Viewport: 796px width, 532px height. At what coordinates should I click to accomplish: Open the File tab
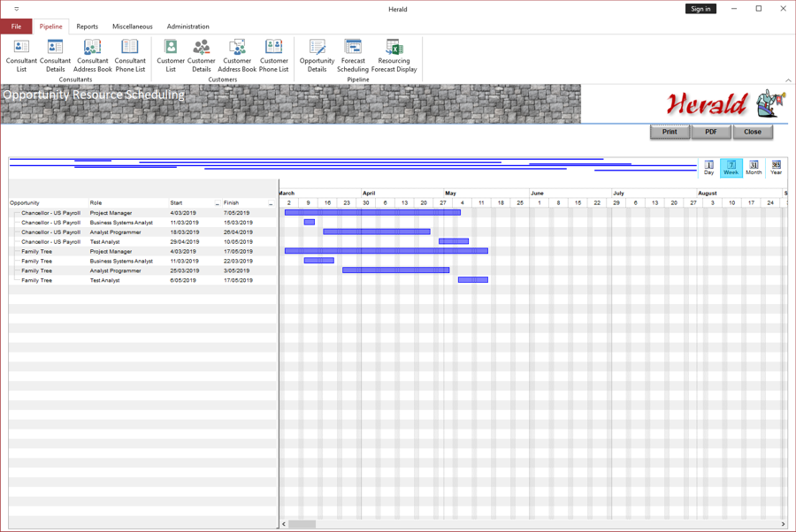point(16,27)
